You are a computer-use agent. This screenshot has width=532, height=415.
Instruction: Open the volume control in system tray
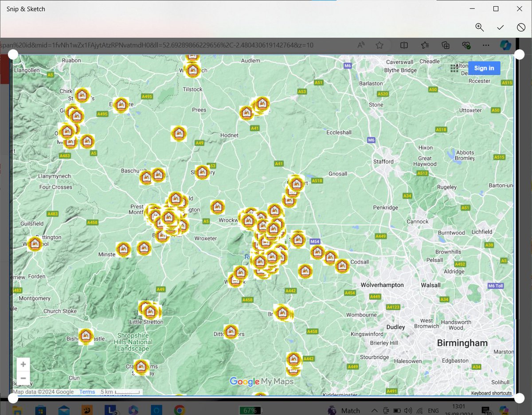(x=408, y=411)
